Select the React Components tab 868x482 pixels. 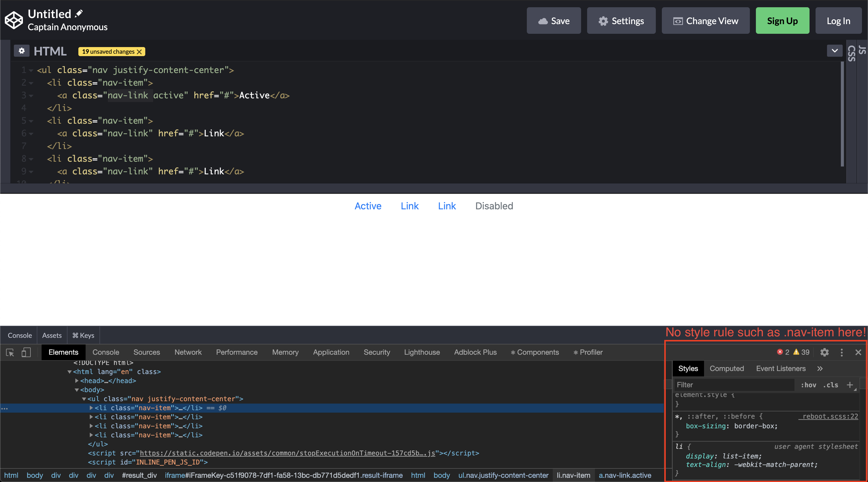point(534,352)
